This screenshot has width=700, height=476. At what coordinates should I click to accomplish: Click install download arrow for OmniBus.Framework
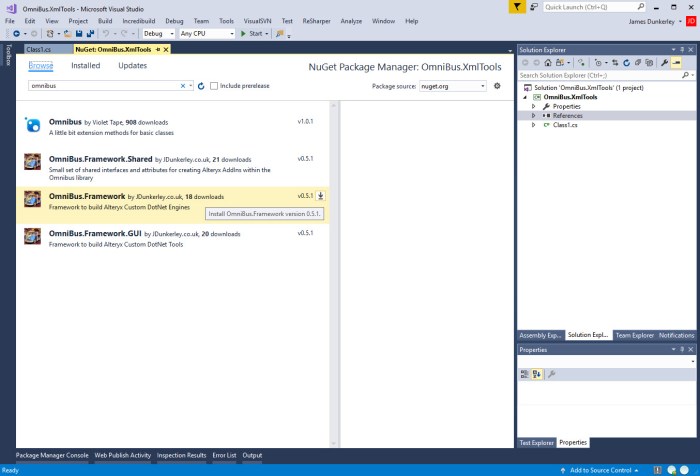click(321, 196)
